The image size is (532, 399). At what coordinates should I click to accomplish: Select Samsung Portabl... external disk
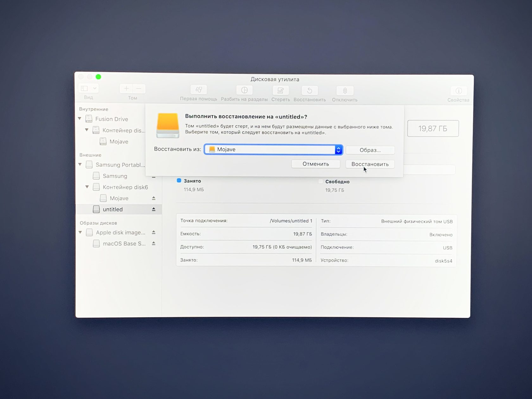pos(120,165)
